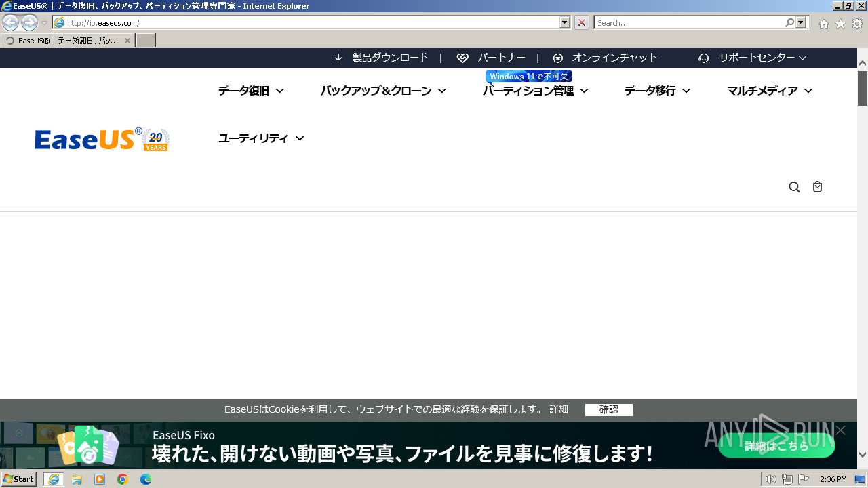Viewport: 868px width, 488px height.
Task: Open Google Chrome from taskbar
Action: [x=123, y=479]
